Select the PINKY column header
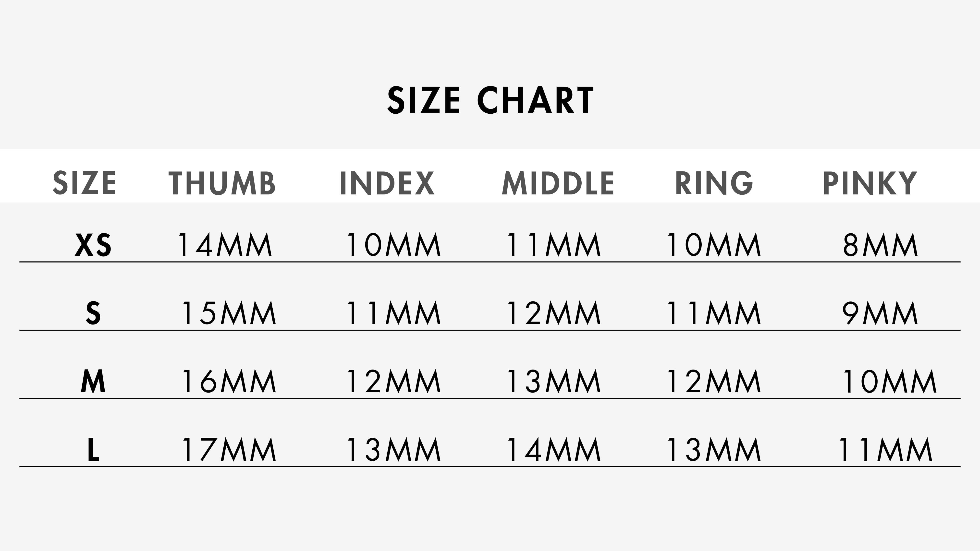 [870, 183]
